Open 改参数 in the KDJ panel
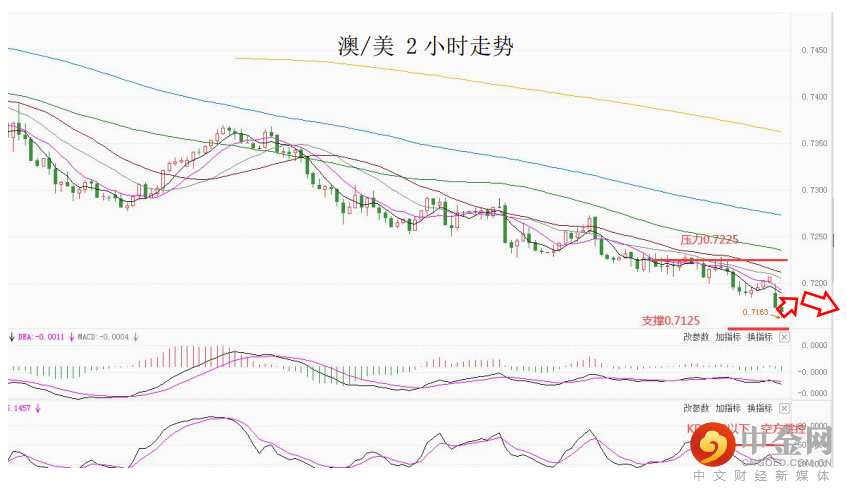The height and width of the screenshot is (494, 847). (696, 409)
